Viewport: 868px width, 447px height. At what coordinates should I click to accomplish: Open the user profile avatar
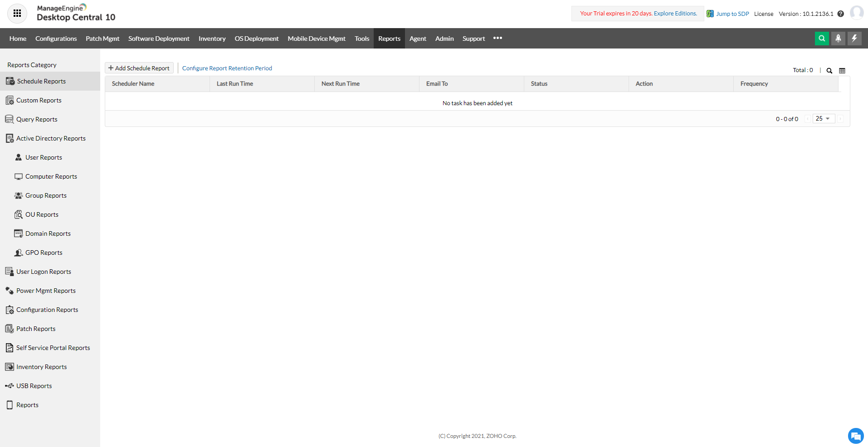(x=858, y=12)
